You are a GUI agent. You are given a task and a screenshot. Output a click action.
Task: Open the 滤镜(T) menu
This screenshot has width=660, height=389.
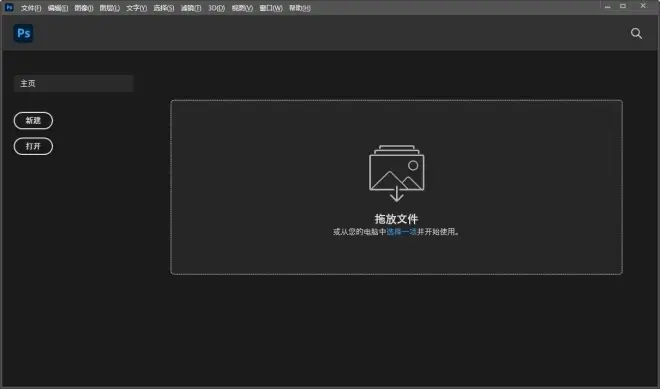coord(191,8)
